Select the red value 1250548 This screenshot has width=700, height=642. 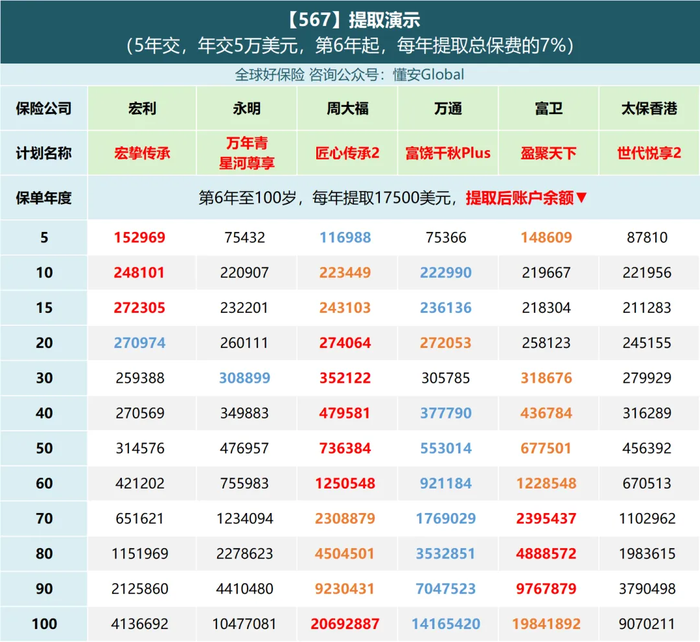(345, 484)
